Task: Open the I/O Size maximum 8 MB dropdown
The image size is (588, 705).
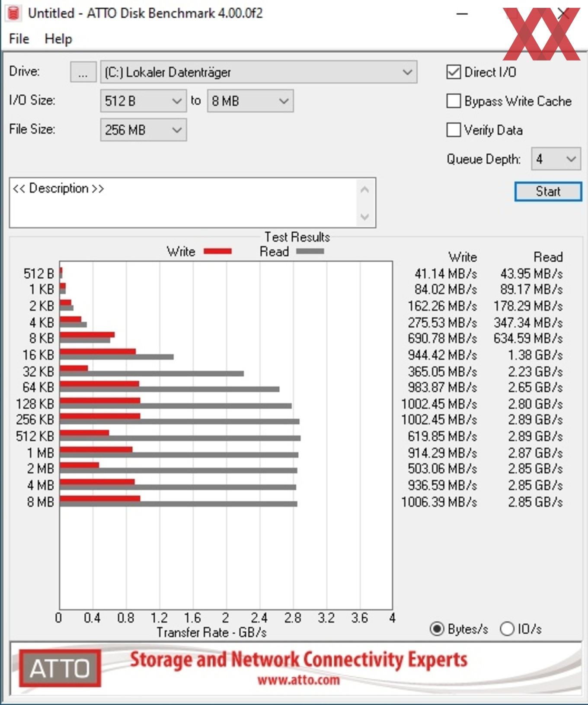Action: (x=250, y=101)
